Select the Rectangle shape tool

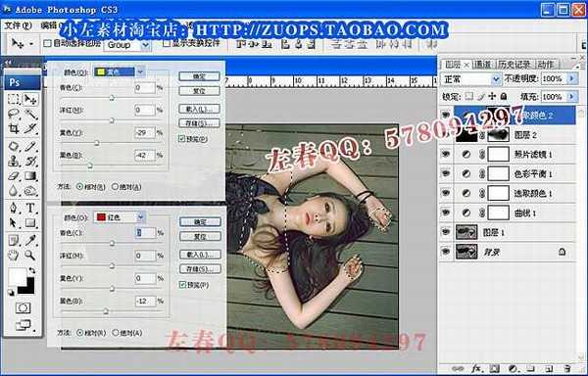point(30,223)
